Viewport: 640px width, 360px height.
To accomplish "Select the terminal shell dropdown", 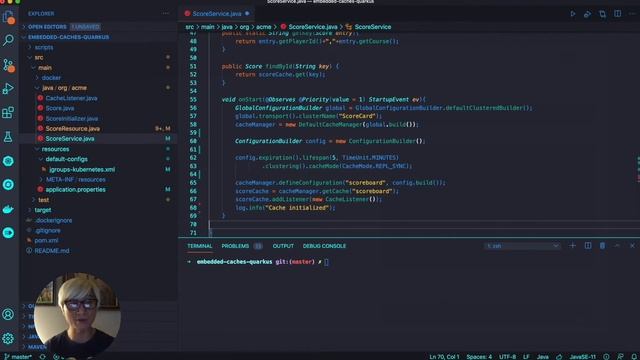I will click(x=522, y=246).
